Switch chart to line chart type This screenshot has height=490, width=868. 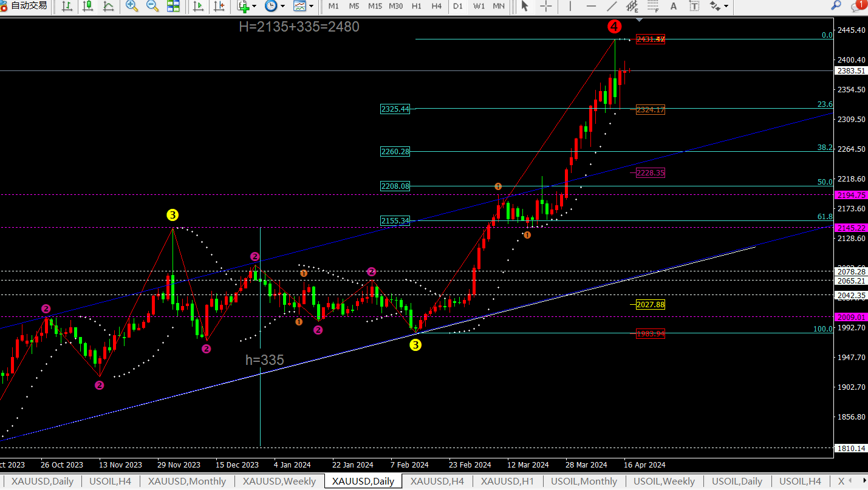point(109,6)
